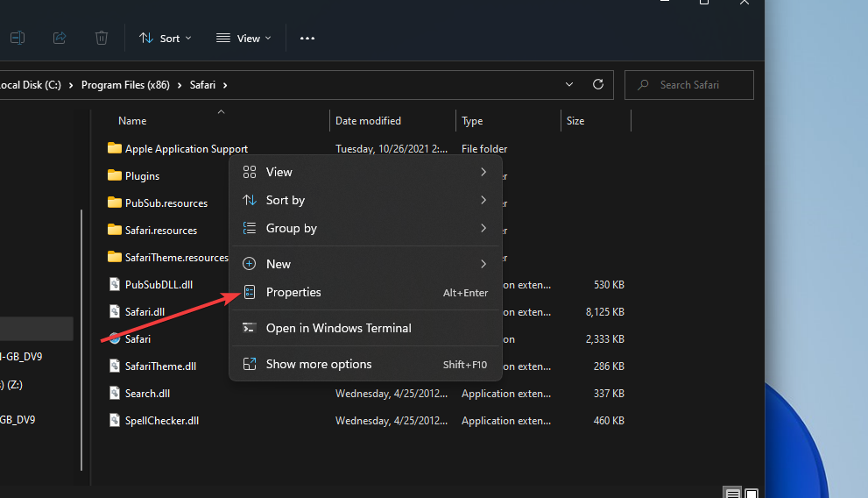Open the Group by submenu
The image size is (868, 498).
point(365,228)
